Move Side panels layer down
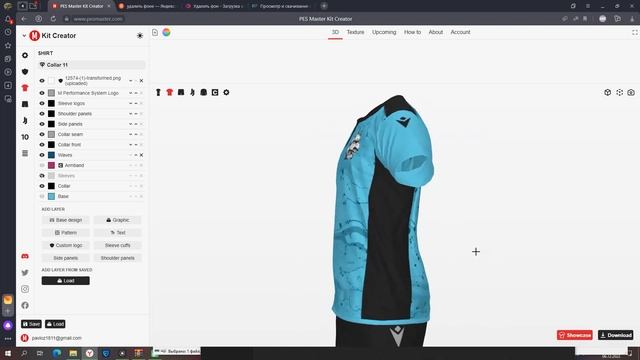This screenshot has height=360, width=640. coord(131,124)
